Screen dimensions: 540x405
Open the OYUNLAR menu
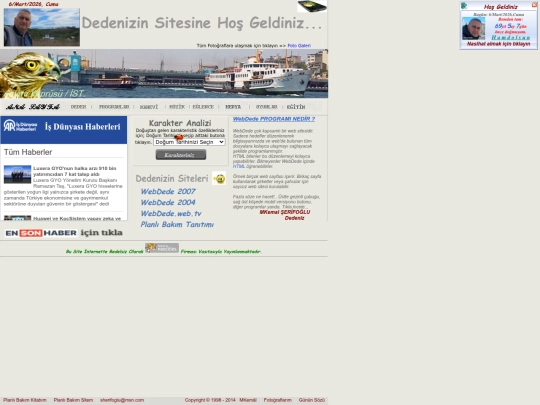click(x=267, y=107)
